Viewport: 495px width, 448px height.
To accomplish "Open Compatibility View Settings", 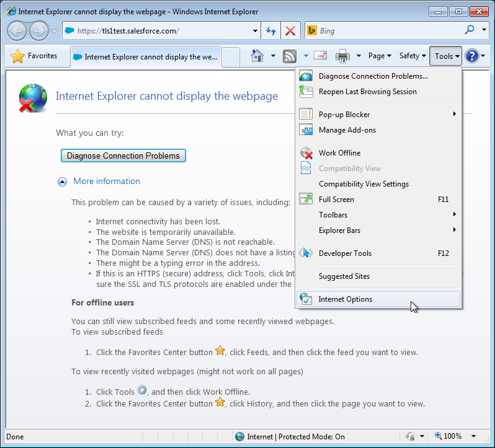I will [379, 184].
